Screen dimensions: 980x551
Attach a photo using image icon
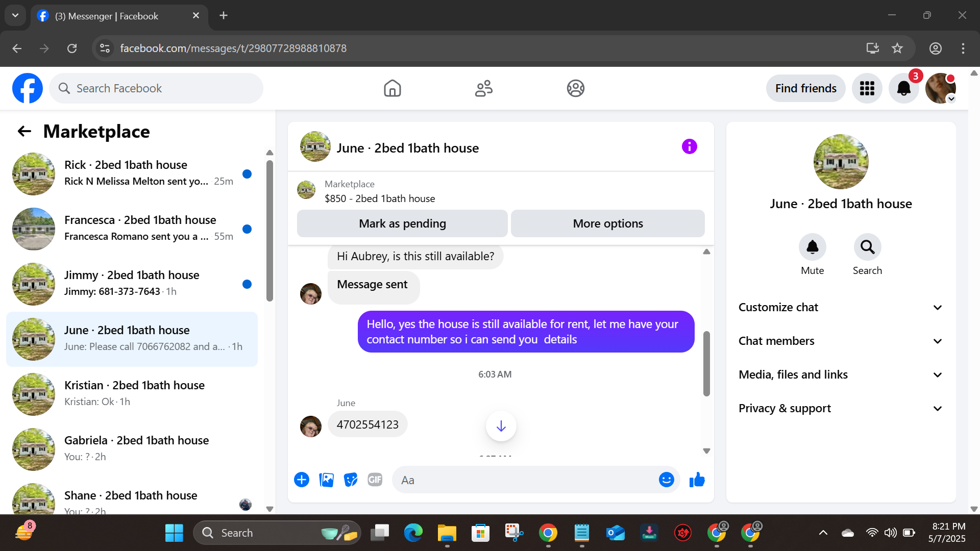326,480
